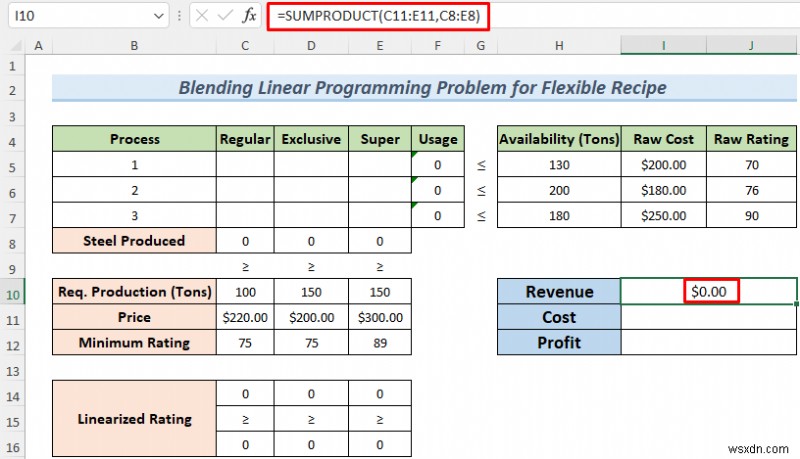Click the empty Profit value cell
This screenshot has height=459, width=800.
(709, 343)
